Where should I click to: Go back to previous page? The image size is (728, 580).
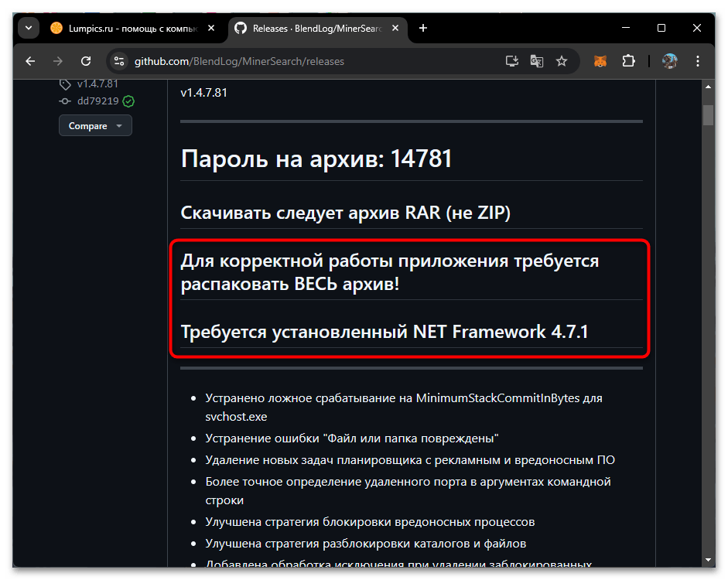click(x=30, y=61)
